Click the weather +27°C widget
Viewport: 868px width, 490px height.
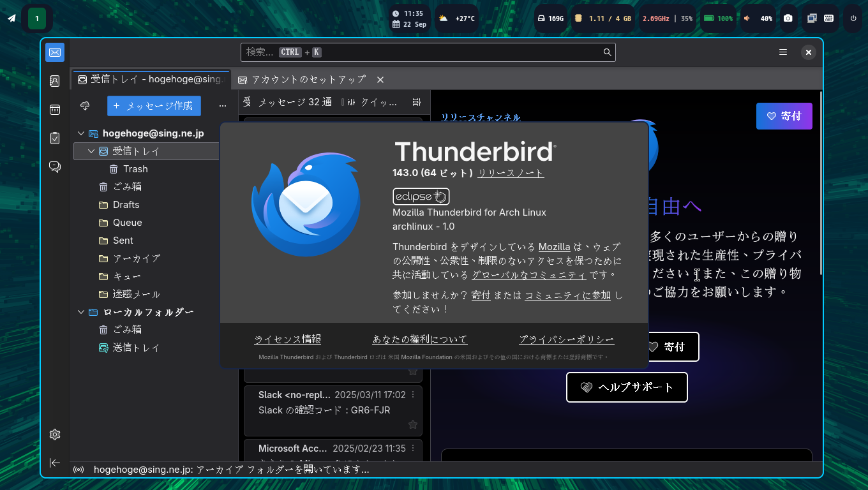pos(456,19)
